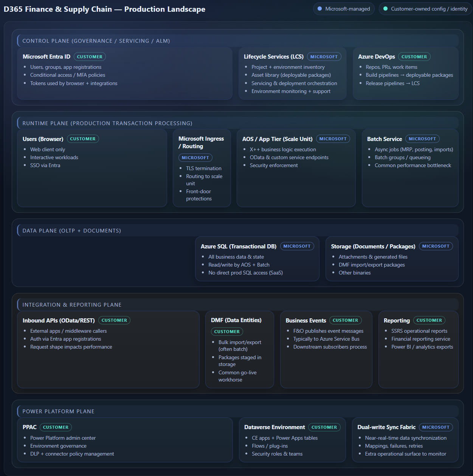Select the Azure SQL (Transactional DB) title

click(239, 247)
